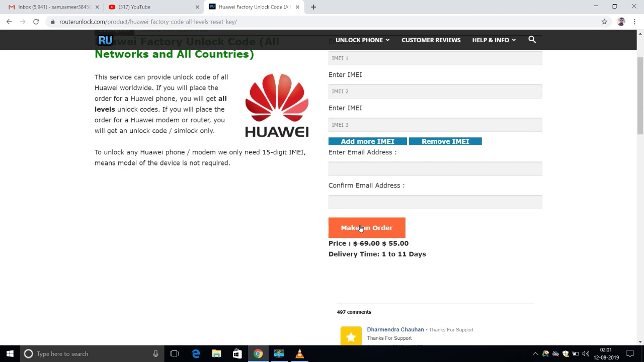Expand the Help & Info dropdown menu
The width and height of the screenshot is (644, 362).
(494, 40)
